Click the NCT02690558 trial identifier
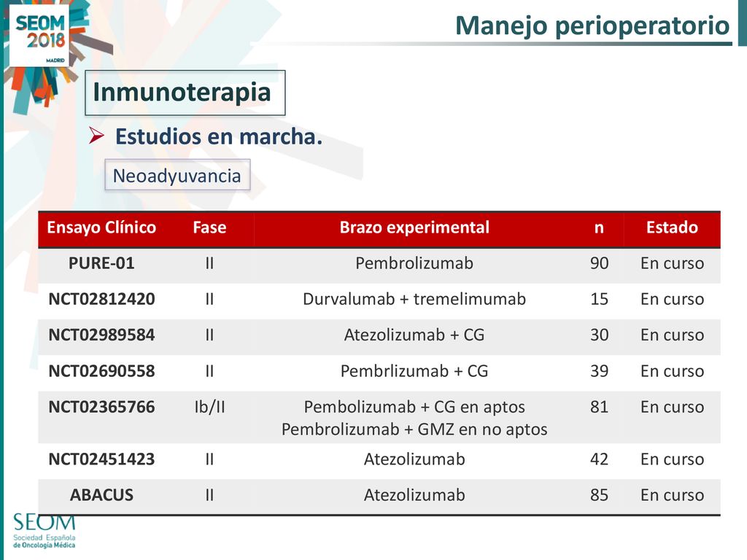The width and height of the screenshot is (747, 560). 101,371
